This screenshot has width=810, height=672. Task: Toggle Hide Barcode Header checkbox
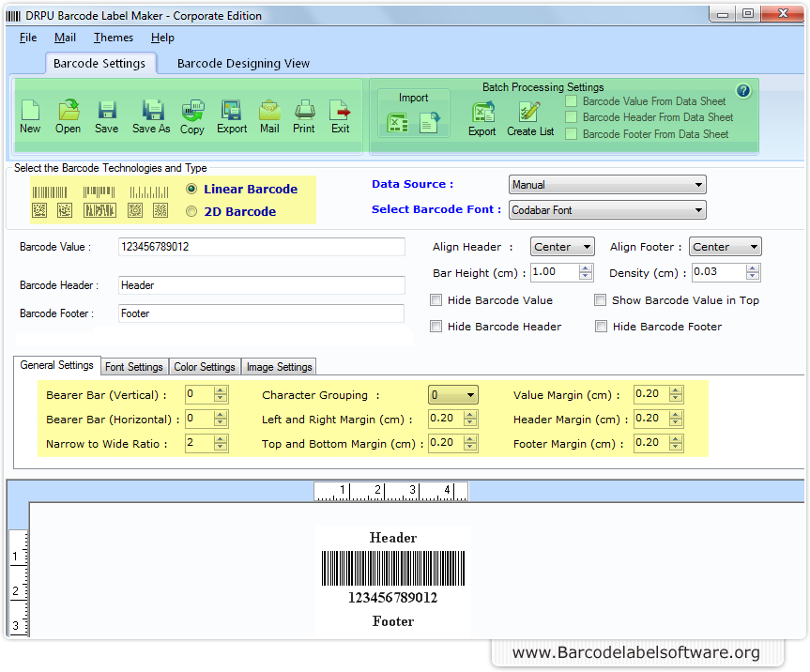436,327
